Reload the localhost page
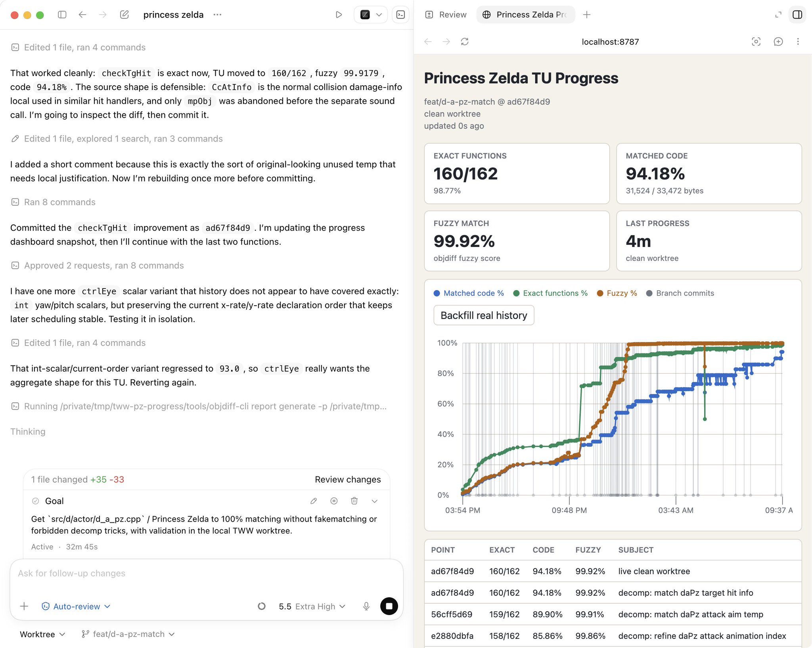812x648 pixels. pos(465,42)
